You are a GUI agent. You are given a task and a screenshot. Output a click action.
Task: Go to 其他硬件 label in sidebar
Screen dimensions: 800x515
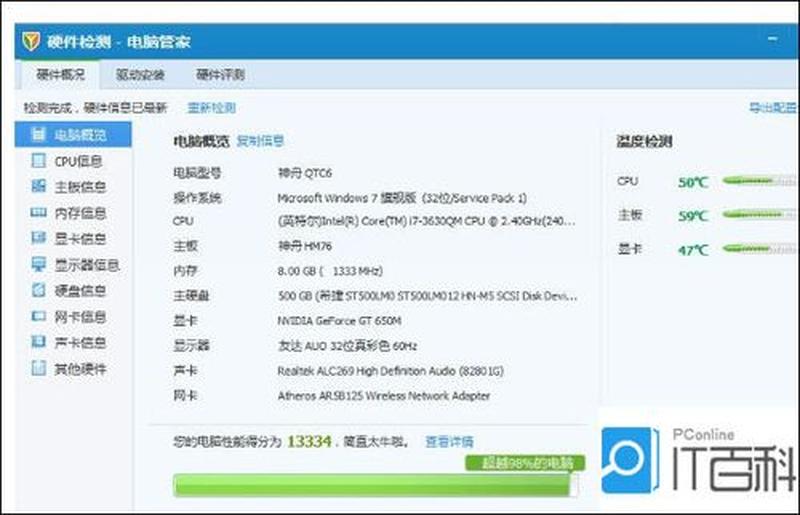pos(80,369)
